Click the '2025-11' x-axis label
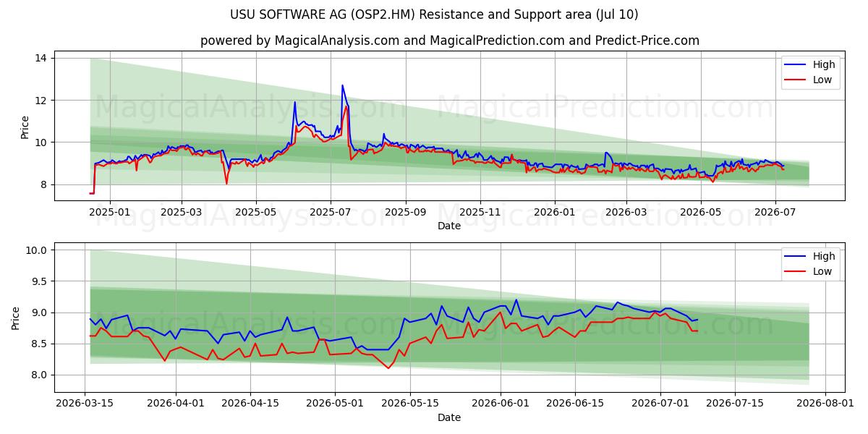This screenshot has width=868, height=434. 480,212
